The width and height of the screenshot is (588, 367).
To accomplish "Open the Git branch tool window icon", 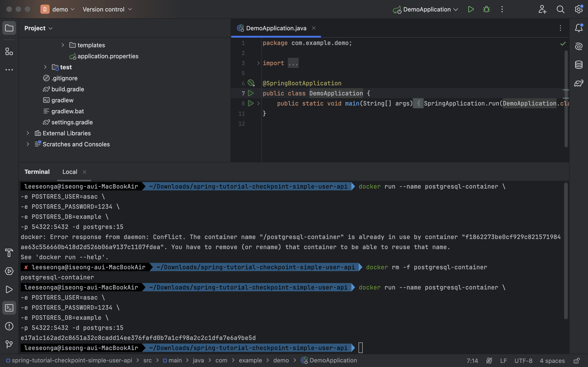I will click(x=9, y=344).
